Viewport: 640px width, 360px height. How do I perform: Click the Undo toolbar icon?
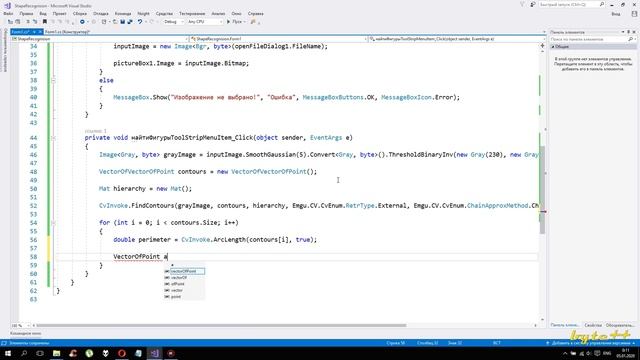(x=140, y=22)
